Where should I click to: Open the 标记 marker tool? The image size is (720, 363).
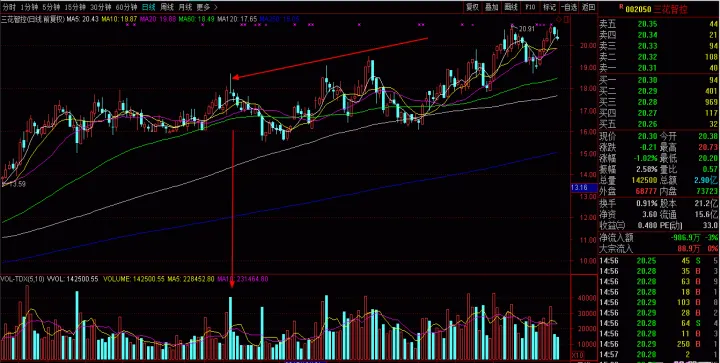pos(550,7)
